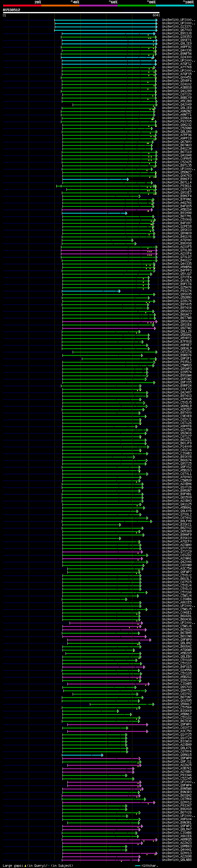Click the 604 query end position label
Viewport: 197px width, 868px height.
tap(155, 15)
